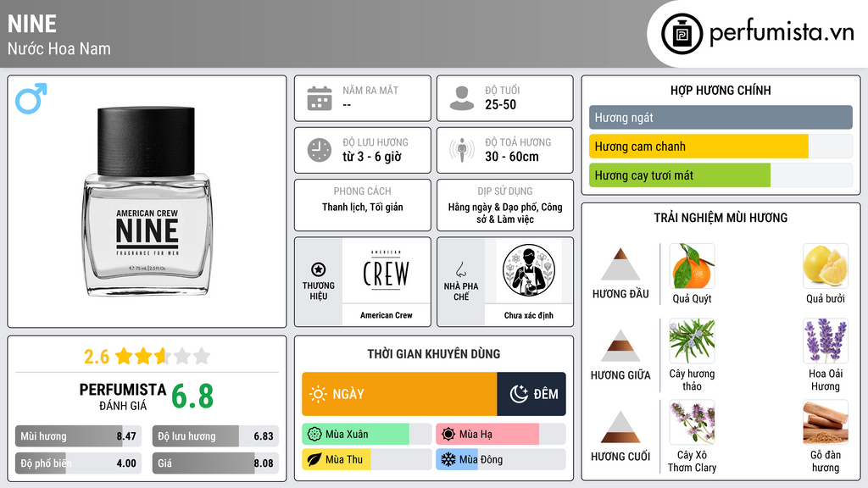Click the calendar icon beside Năm ra mắt
The width and height of the screenshot is (868, 488).
[320, 98]
